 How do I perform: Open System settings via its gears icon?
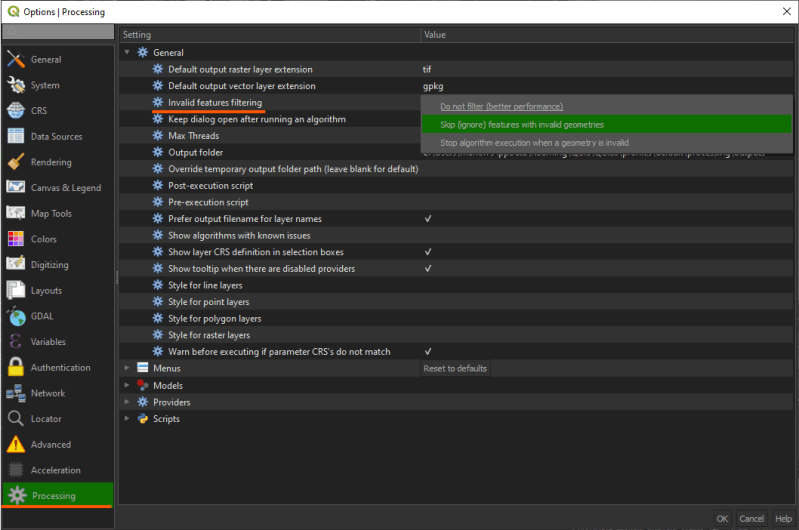pyautogui.click(x=16, y=85)
